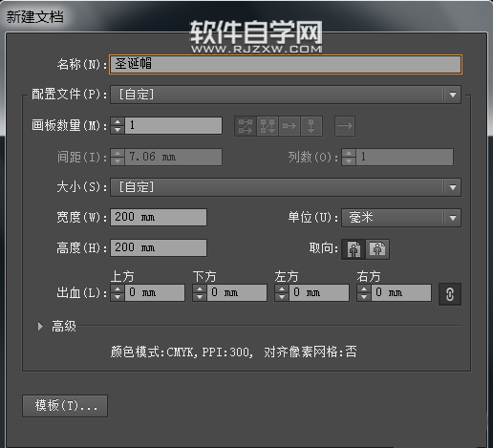Image resolution: width=493 pixels, height=448 pixels.
Task: Click the 宽度 width field
Action: (x=159, y=218)
